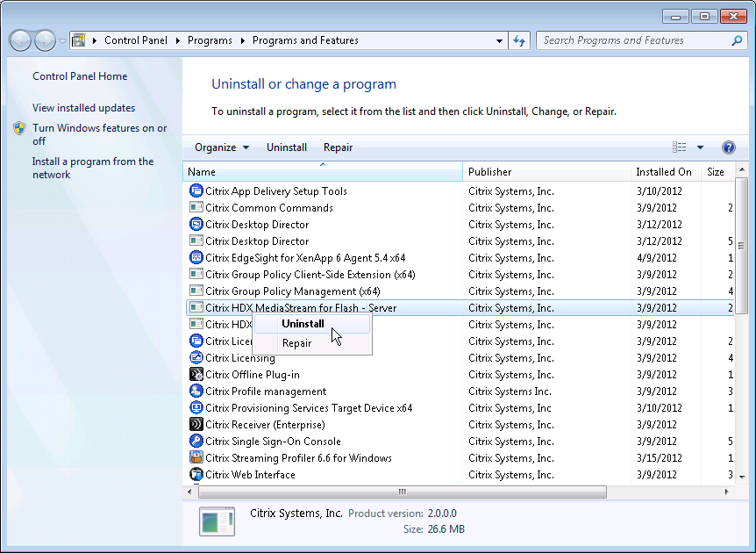Select Citrix Streaming Profiler 6.6 for Windows
756x553 pixels.
coord(460,458)
